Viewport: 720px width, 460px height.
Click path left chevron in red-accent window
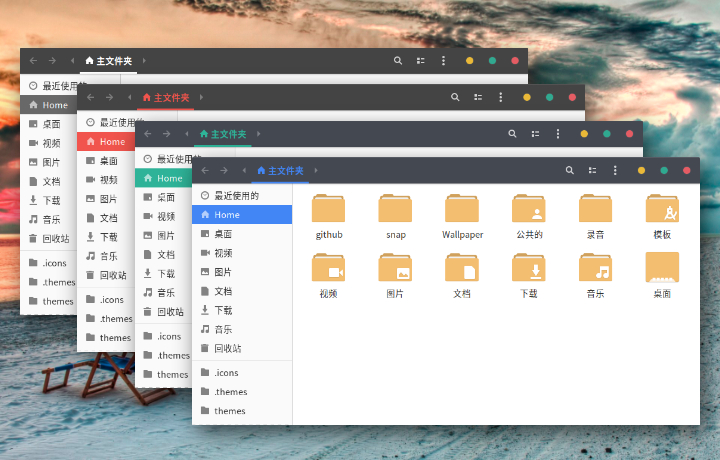129,97
